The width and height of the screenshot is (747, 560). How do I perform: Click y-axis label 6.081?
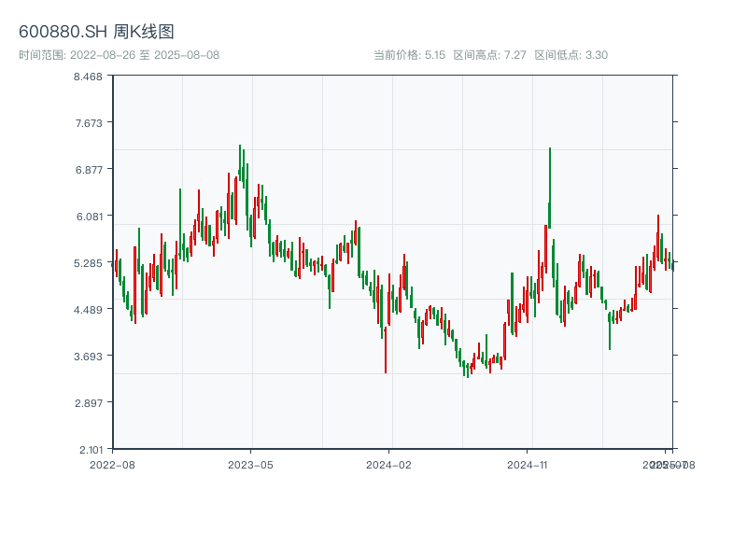click(90, 217)
